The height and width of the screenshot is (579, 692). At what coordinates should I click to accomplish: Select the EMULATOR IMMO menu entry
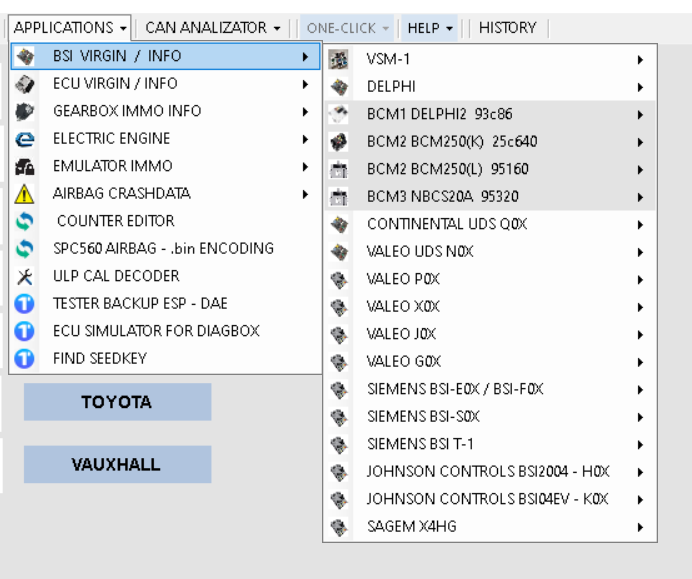pyautogui.click(x=165, y=166)
